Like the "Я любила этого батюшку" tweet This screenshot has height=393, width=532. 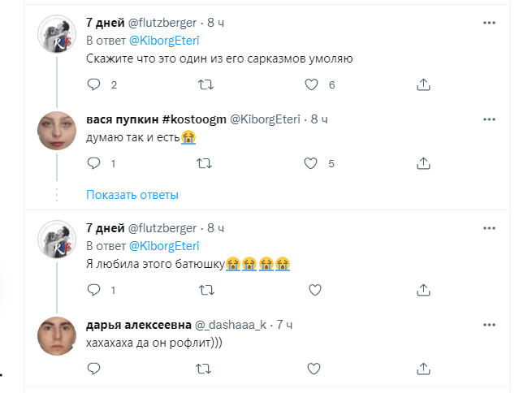tap(310, 289)
